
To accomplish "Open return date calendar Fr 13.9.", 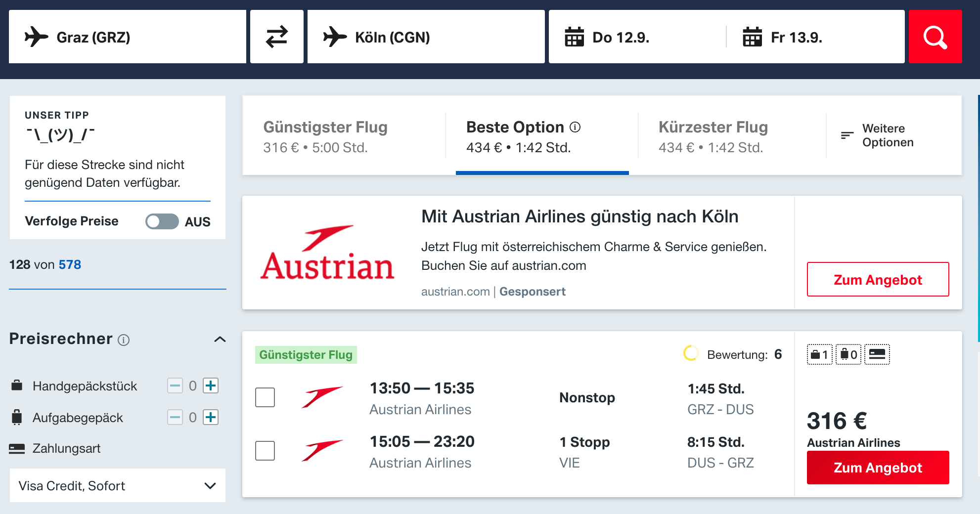I will coord(816,37).
